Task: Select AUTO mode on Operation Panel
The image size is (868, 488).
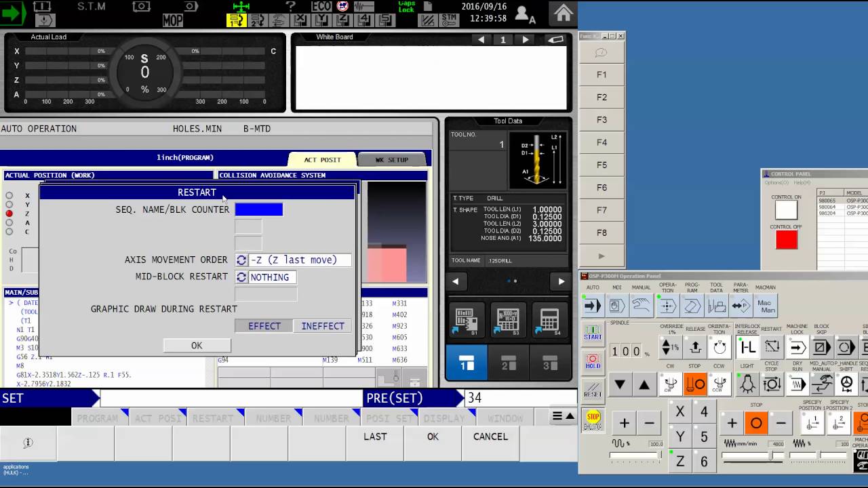Action: click(x=593, y=306)
